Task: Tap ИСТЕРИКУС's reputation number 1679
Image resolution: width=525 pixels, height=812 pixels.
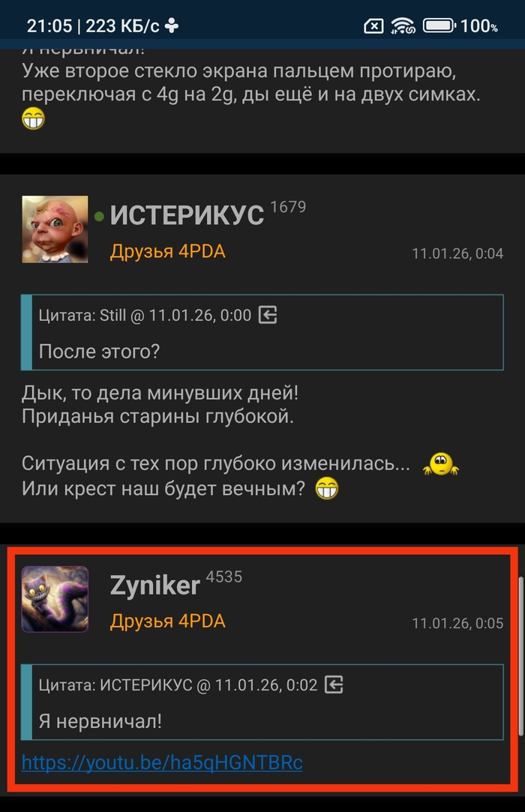Action: (x=288, y=207)
